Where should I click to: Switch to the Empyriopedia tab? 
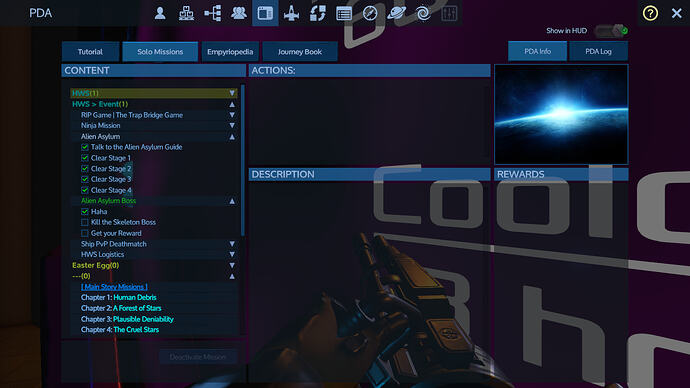coord(230,51)
